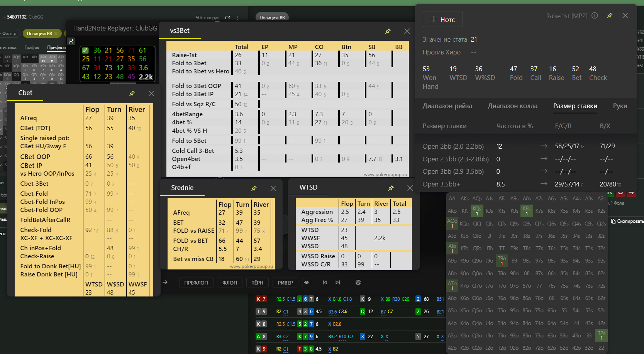Select 32s cell in range matrix
Image resolution: width=644 pixels, height=354 pixels.
(601, 335)
